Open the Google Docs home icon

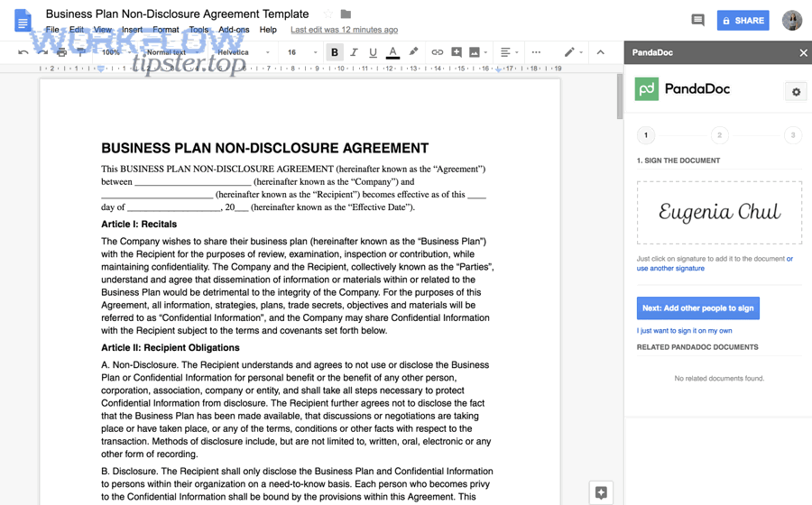click(23, 21)
